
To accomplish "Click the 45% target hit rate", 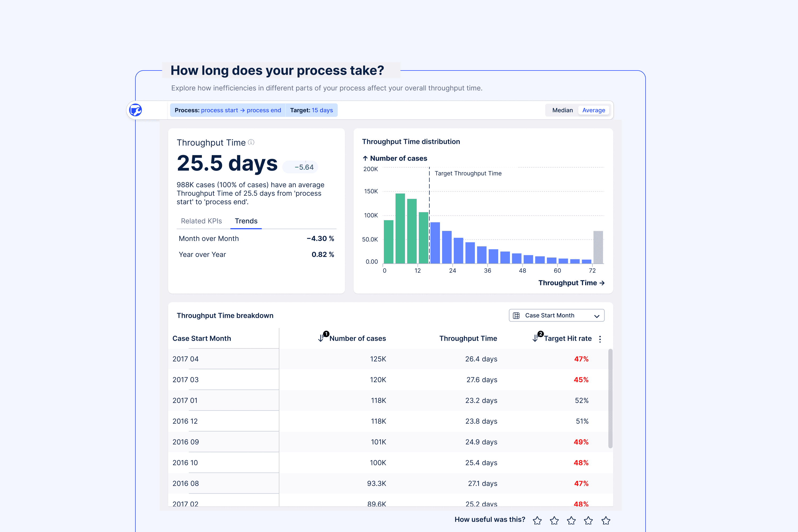I will coord(581,380).
